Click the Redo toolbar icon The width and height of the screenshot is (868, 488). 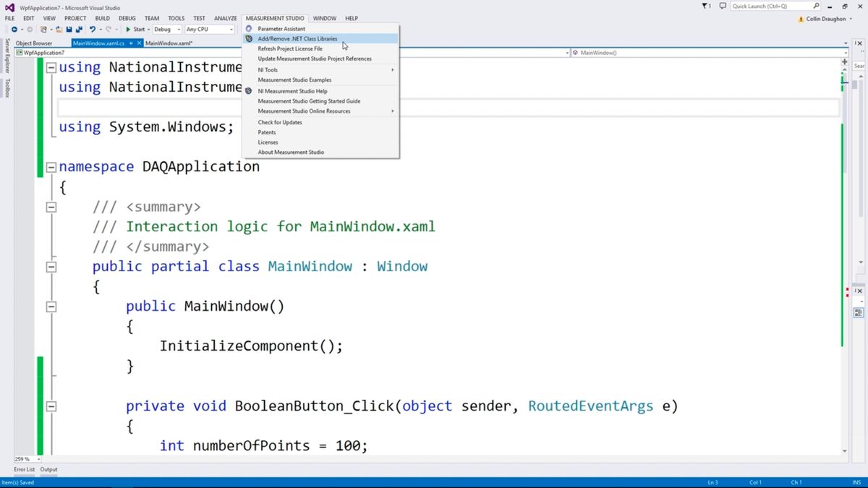109,30
